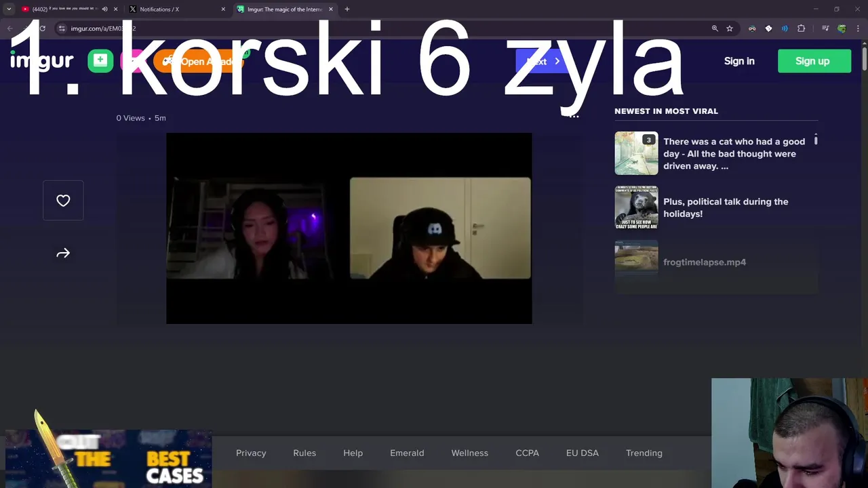Open the Trending footer link
The width and height of the screenshot is (868, 488).
click(644, 453)
